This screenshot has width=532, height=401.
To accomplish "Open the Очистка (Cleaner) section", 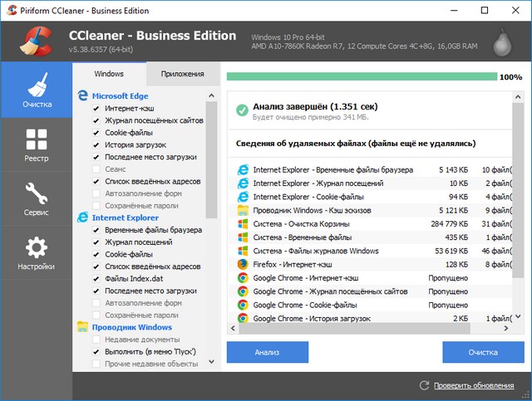I will [x=37, y=90].
